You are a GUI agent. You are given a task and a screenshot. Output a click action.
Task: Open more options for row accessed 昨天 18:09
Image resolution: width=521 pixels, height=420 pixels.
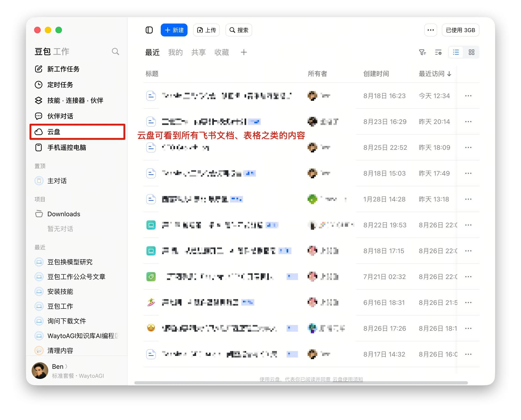tap(468, 148)
